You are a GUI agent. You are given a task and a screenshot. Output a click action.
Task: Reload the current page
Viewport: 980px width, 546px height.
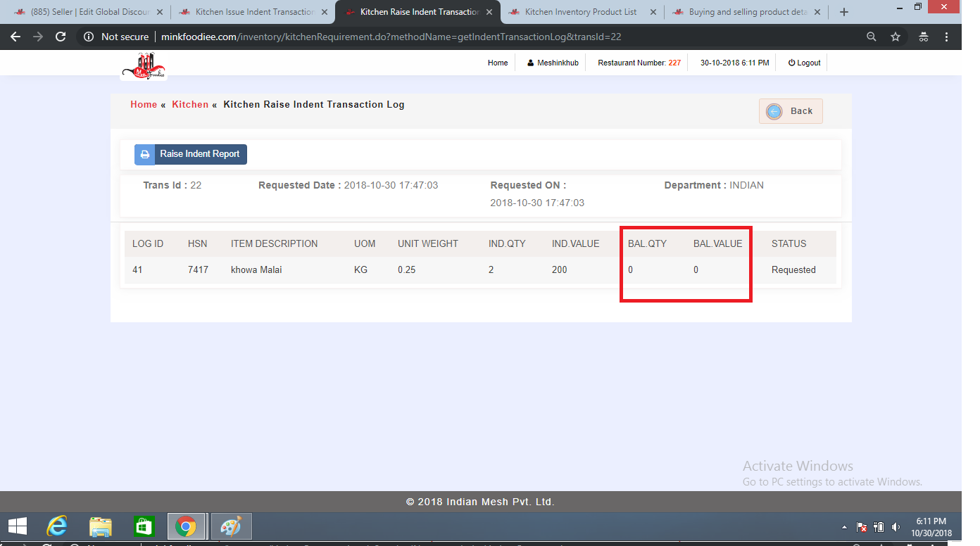point(61,37)
